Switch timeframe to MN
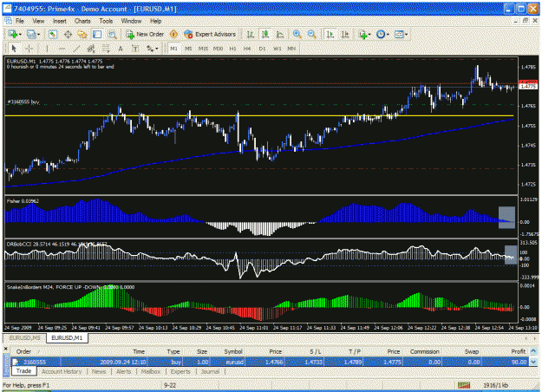The width and height of the screenshot is (542, 392). click(x=291, y=49)
